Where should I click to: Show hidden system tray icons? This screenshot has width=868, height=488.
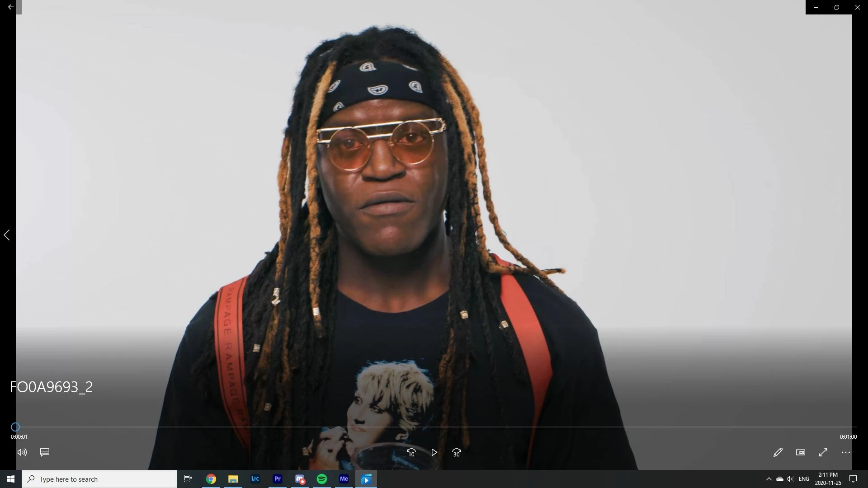click(769, 479)
